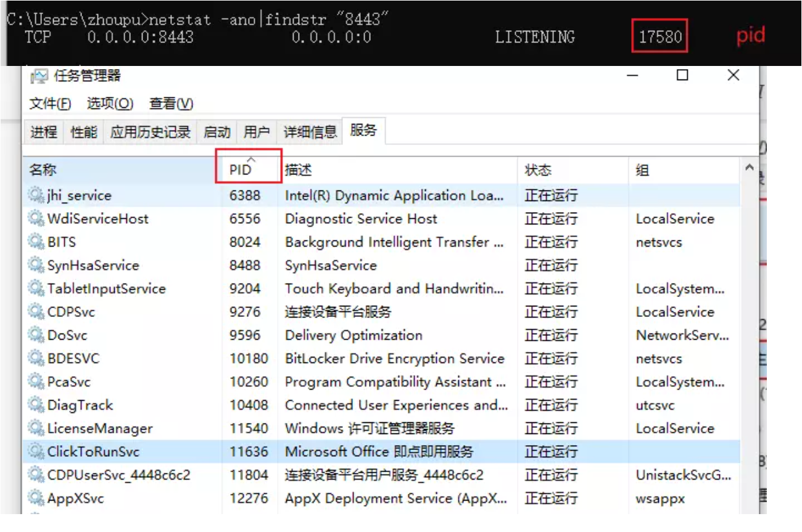
Task: Switch to the 进程 tab
Action: [x=44, y=132]
